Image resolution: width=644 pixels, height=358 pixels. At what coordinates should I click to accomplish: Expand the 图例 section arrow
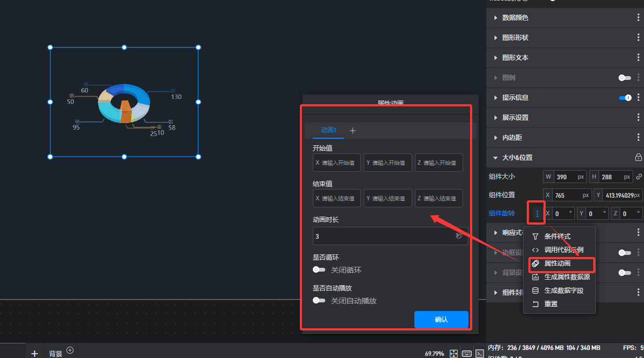tap(495, 78)
